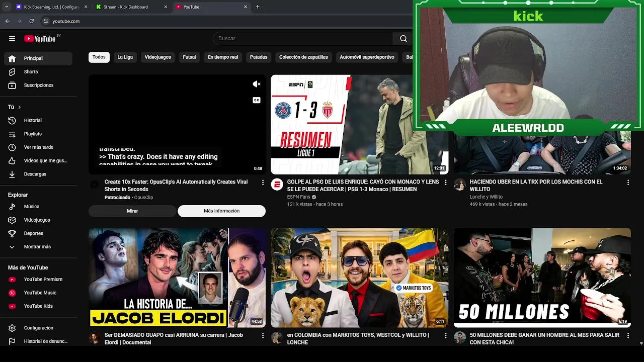This screenshot has height=362, width=644.
Task: Toggle closed captions on the ad preview
Action: 257,100
